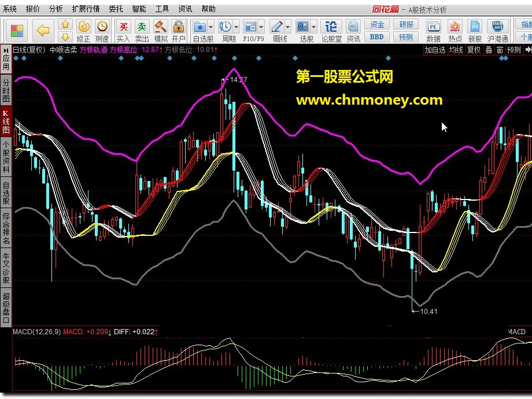
Task: Switch to the 分时图 side tab
Action: click(x=6, y=90)
